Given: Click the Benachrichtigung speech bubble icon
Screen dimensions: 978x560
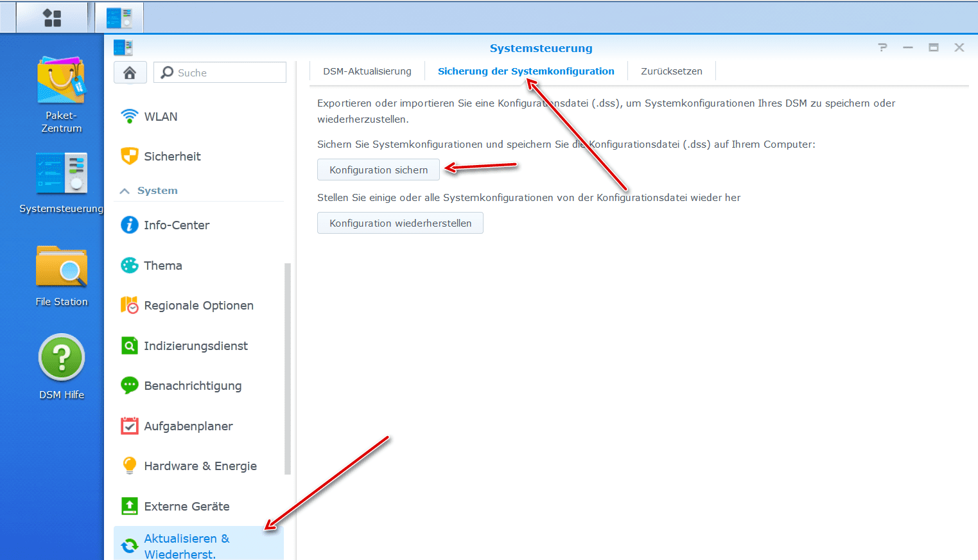Looking at the screenshot, I should (x=130, y=385).
